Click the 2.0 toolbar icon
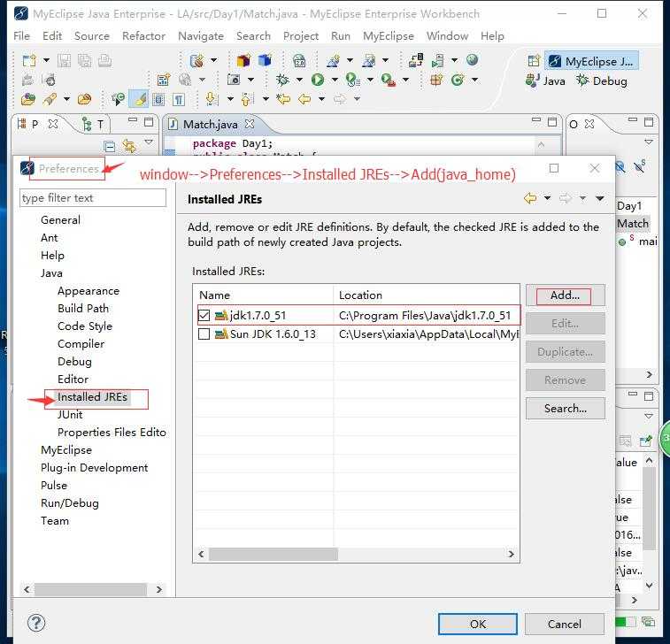This screenshot has height=644, width=670. tap(299, 61)
